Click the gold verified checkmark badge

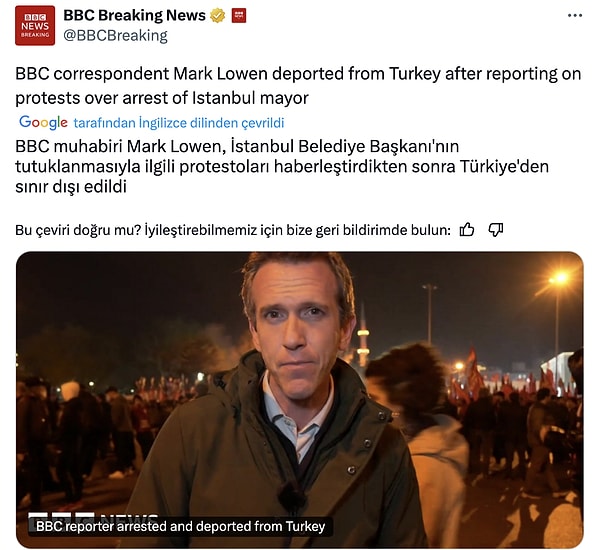(x=217, y=16)
